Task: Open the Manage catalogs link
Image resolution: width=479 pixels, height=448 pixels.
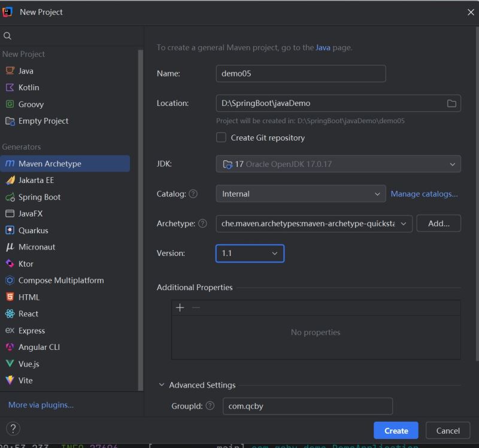Action: (x=424, y=194)
